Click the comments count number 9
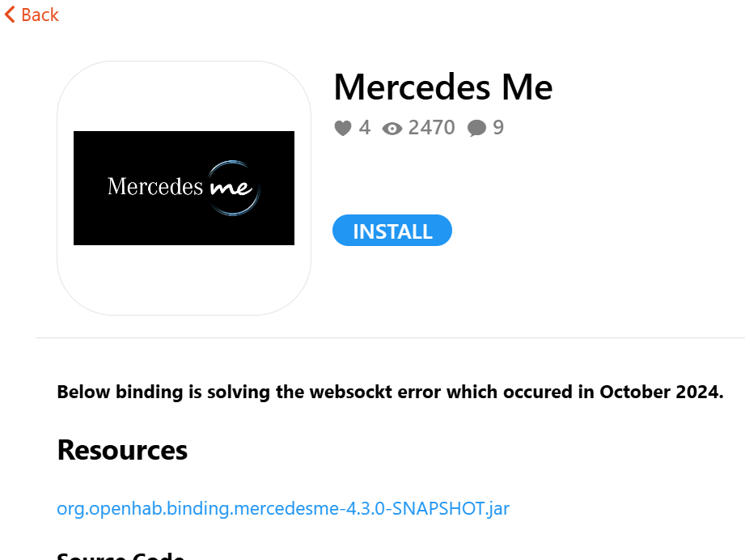This screenshot has width=745, height=560. click(498, 127)
